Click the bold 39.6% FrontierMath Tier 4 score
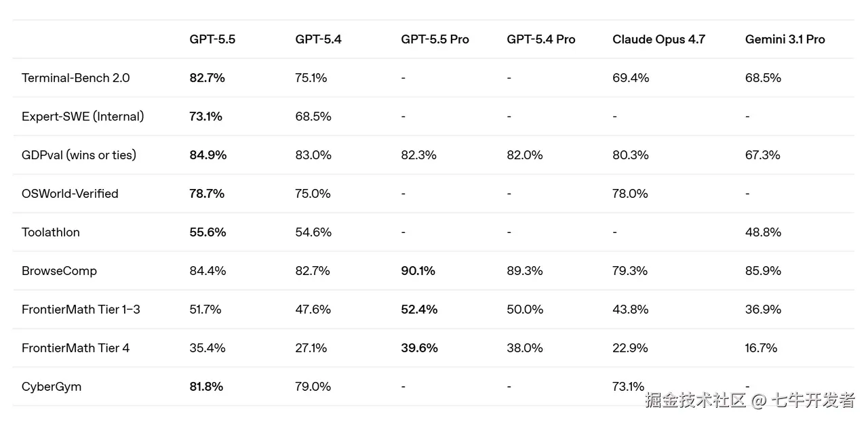The width and height of the screenshot is (868, 422). [x=419, y=348]
